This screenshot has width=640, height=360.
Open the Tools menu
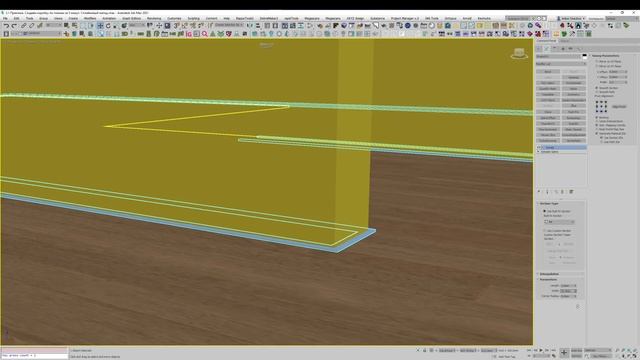coord(29,18)
